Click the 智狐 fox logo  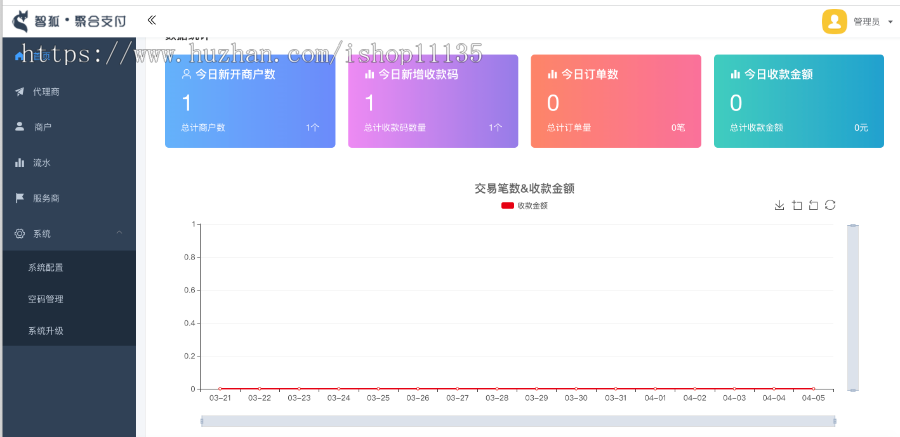pyautogui.click(x=21, y=21)
